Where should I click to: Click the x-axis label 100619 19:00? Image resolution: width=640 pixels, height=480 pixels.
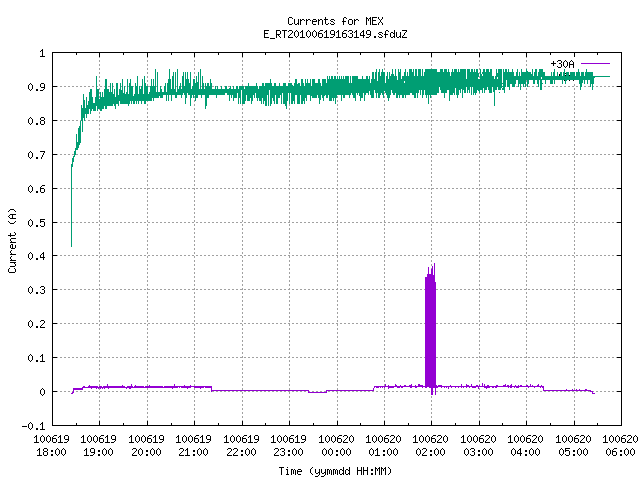click(x=99, y=446)
